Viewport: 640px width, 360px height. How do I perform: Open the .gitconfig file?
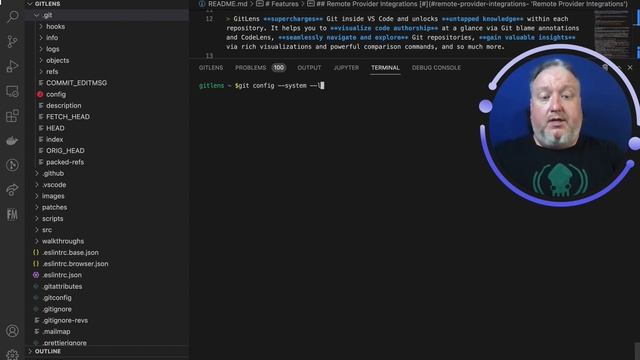(x=57, y=298)
